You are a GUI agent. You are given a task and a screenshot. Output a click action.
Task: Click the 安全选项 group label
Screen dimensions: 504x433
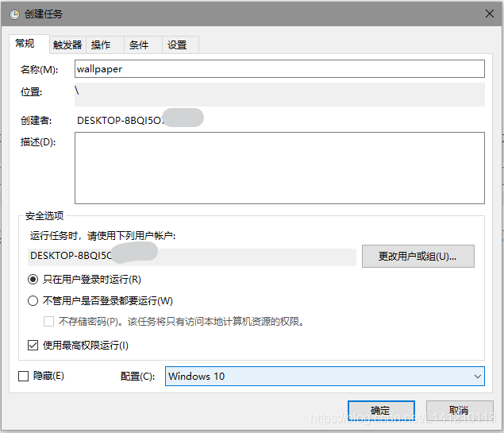[44, 215]
